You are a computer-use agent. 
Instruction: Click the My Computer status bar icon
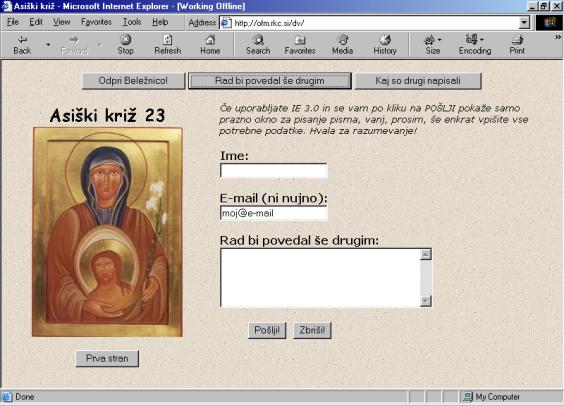coord(468,397)
